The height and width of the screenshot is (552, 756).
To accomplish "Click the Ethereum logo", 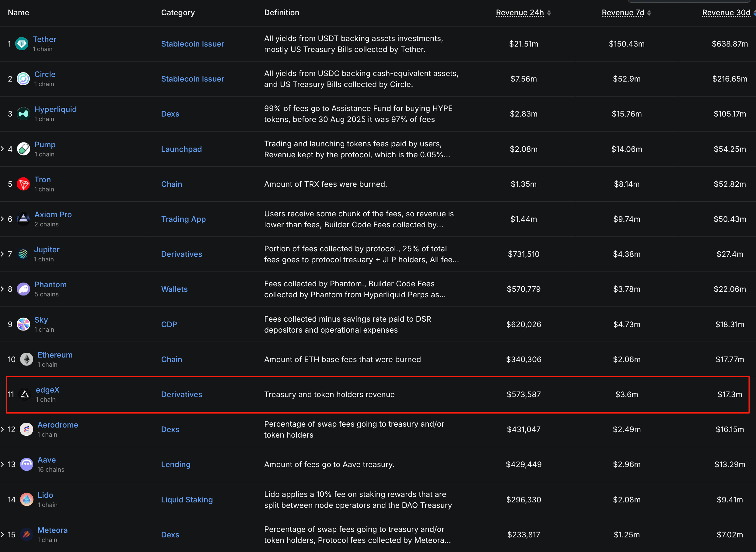I will pos(26,359).
